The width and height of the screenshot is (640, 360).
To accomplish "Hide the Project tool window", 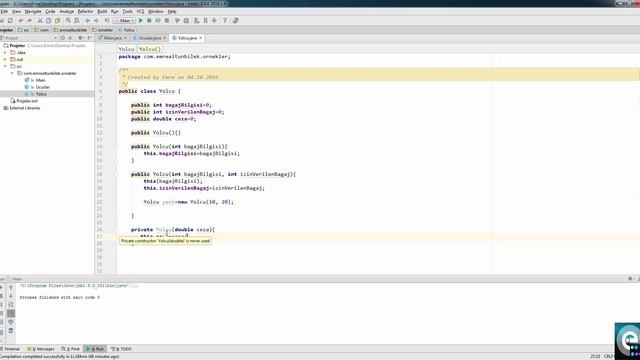I will click(89, 38).
